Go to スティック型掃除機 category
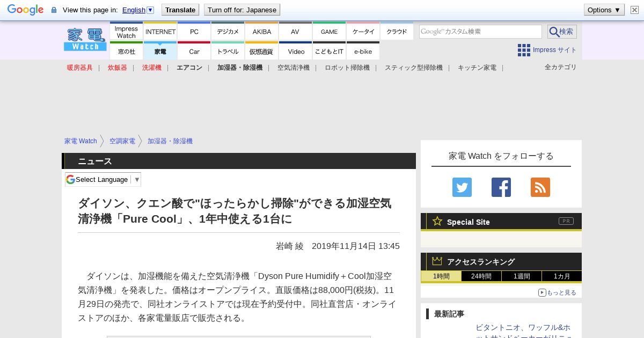The height and width of the screenshot is (338, 644). click(x=414, y=68)
